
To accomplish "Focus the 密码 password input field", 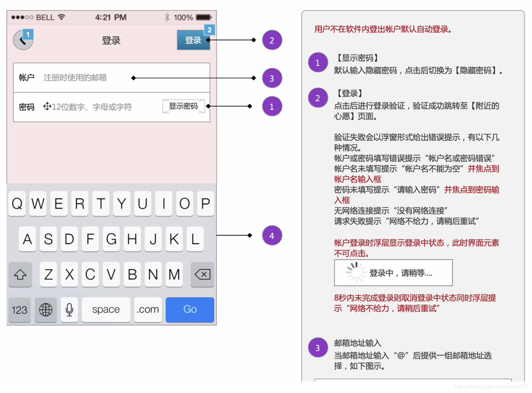I will (x=112, y=107).
